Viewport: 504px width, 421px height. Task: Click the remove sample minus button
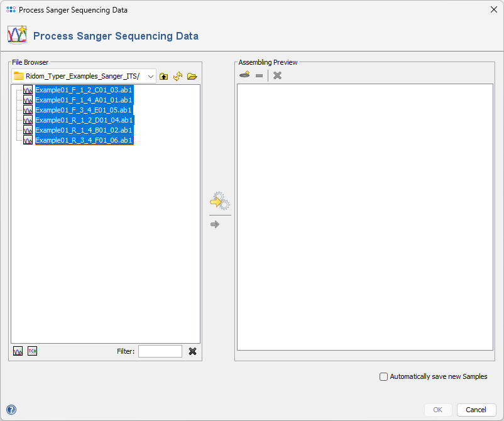pos(260,75)
